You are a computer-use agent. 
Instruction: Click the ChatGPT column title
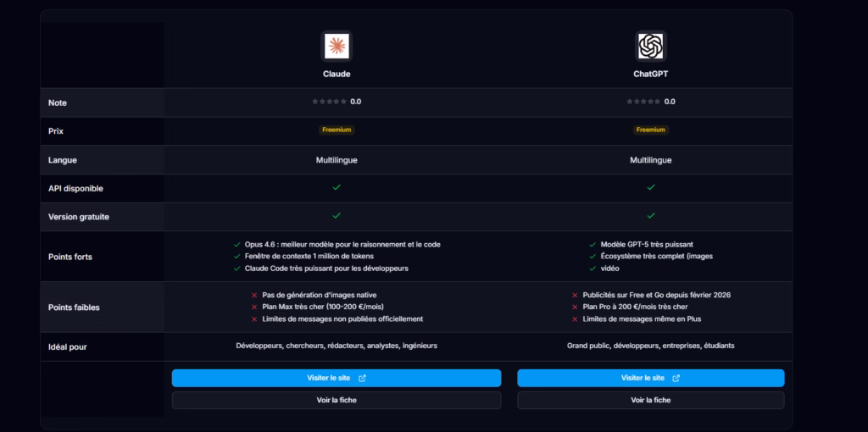click(650, 74)
